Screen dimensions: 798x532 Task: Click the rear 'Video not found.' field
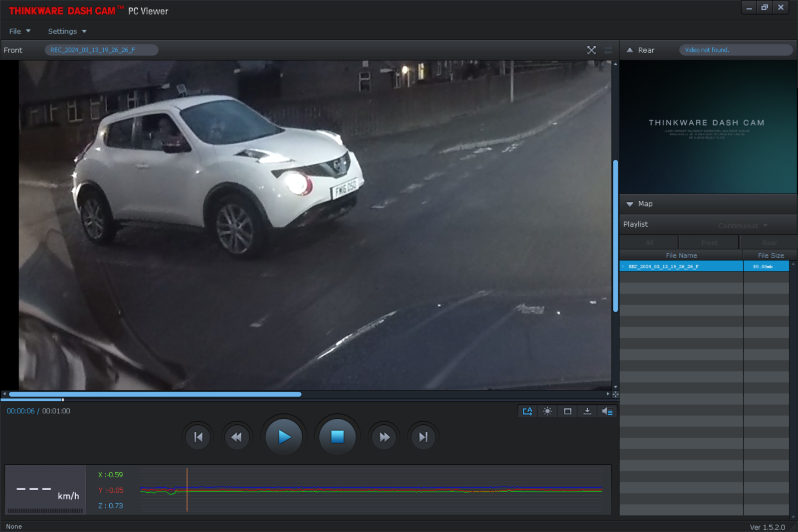pyautogui.click(x=736, y=50)
